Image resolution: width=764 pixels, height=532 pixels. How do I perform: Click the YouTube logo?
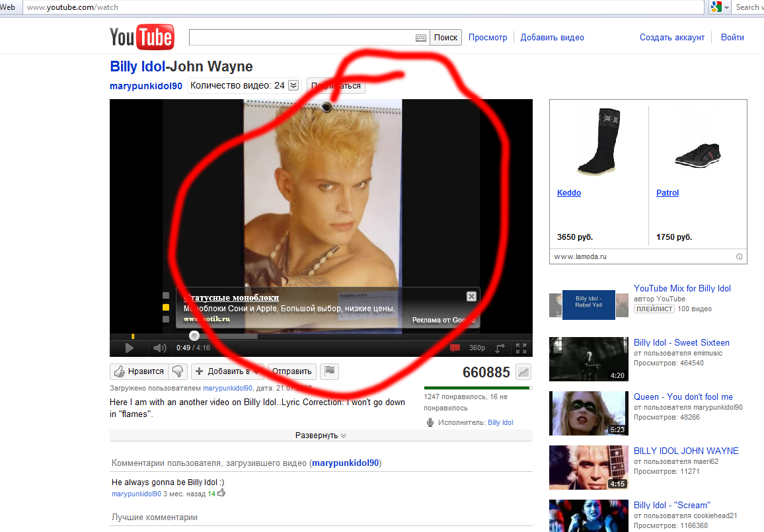coord(142,37)
